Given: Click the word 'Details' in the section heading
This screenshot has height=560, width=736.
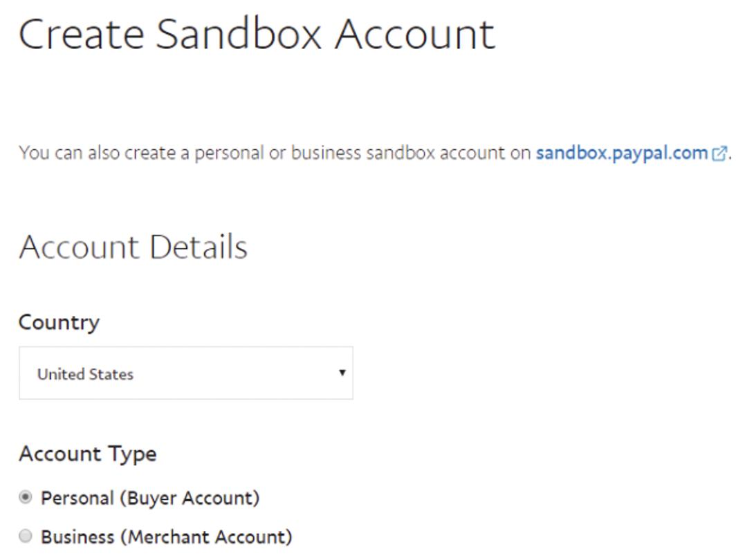Looking at the screenshot, I should click(x=198, y=247).
